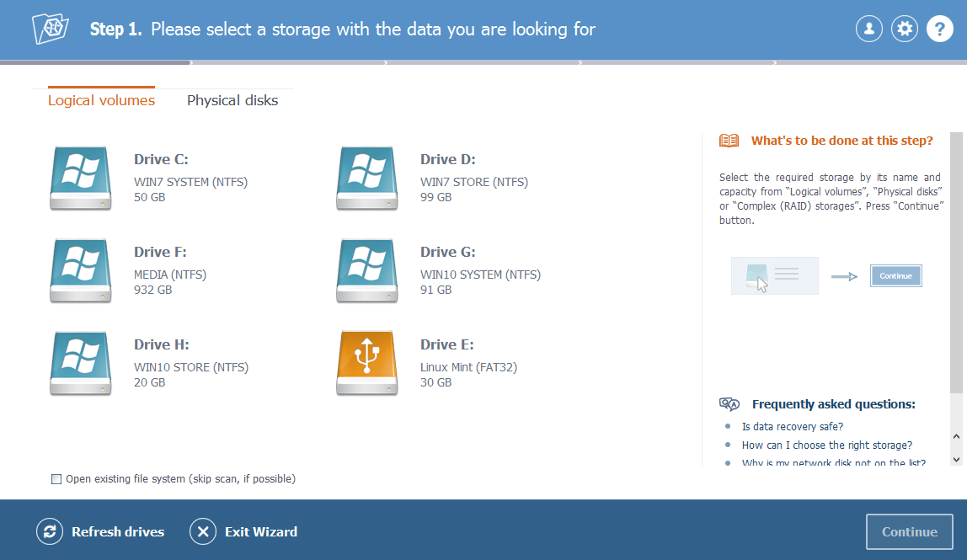Choose the Drive F: MEDIA disk icon
967x560 pixels.
click(x=80, y=270)
